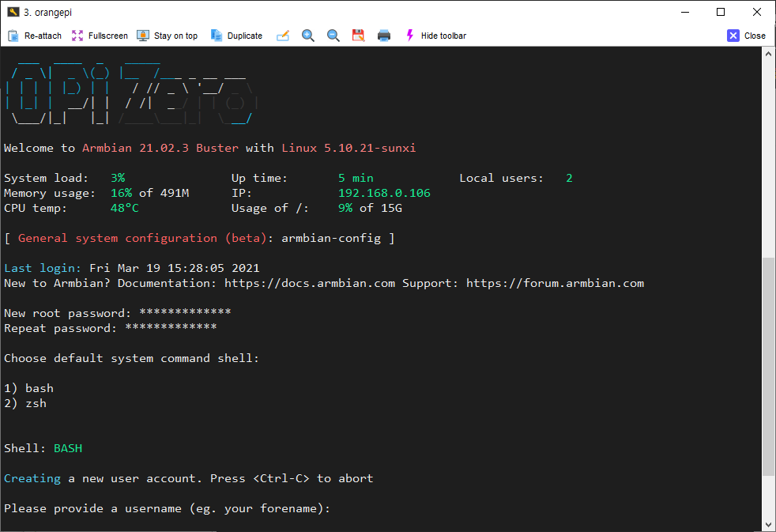Viewport: 776px width, 532px height.
Task: Click the https://forum.armbian.com link
Action: pos(555,284)
